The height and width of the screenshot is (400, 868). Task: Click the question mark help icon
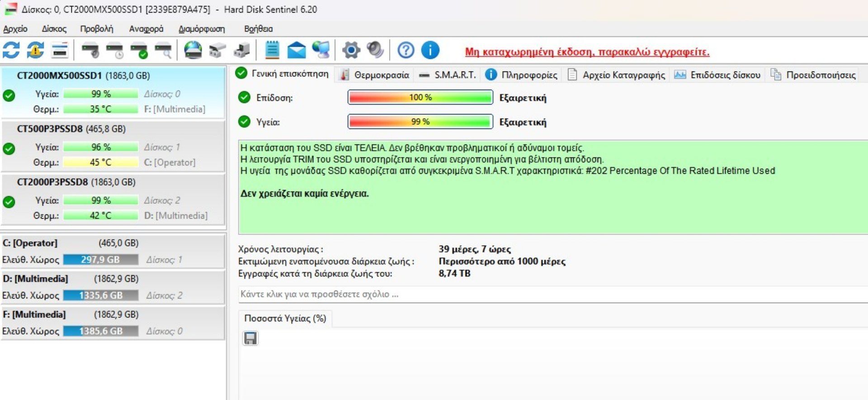(406, 50)
